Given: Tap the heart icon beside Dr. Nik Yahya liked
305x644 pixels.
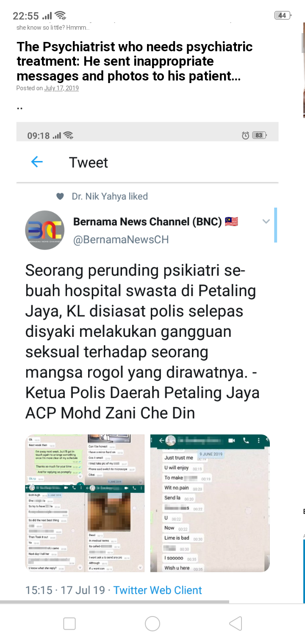Looking at the screenshot, I should [60, 196].
